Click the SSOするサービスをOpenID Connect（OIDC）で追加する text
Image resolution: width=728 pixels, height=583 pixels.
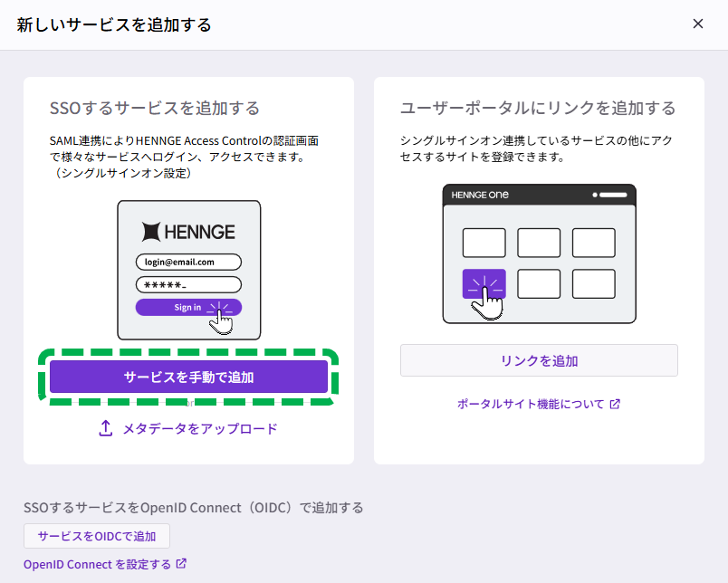pyautogui.click(x=193, y=508)
